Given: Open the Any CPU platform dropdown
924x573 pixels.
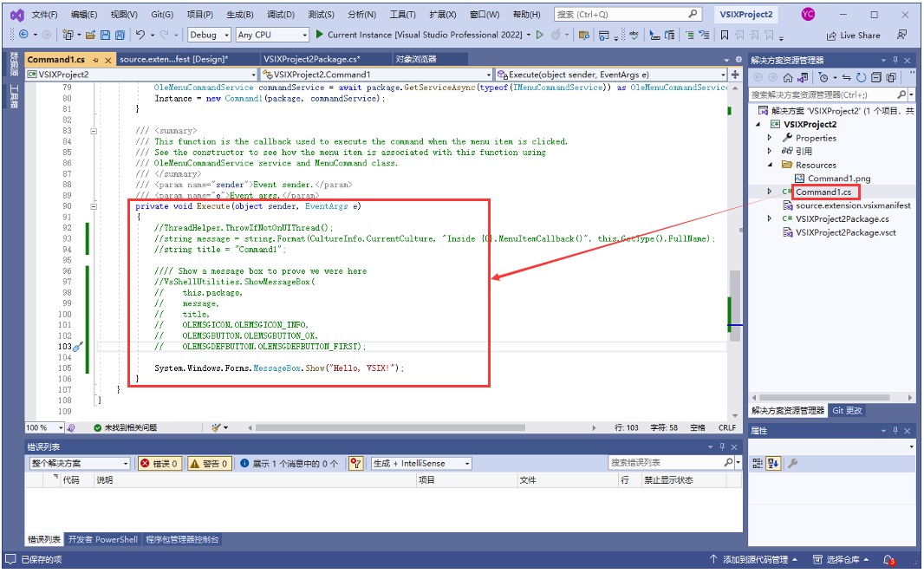Looking at the screenshot, I should pos(272,35).
